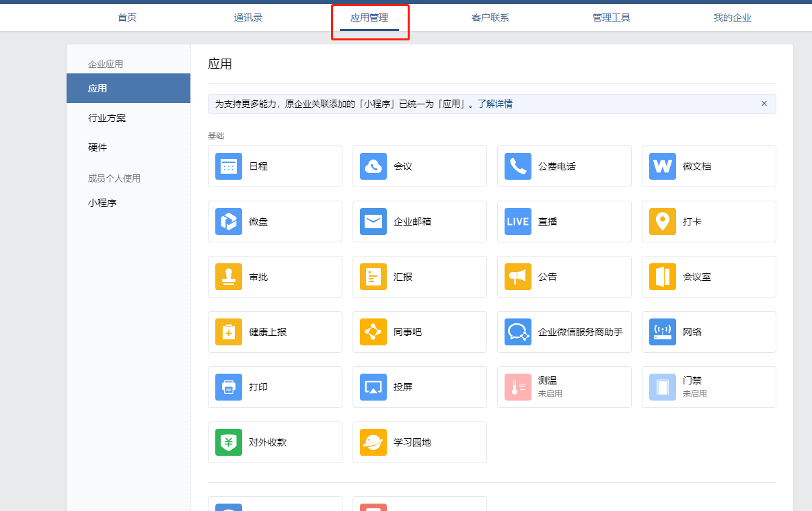This screenshot has height=511, width=812.
Task: Open the 公告 megaphone icon
Action: [x=518, y=277]
